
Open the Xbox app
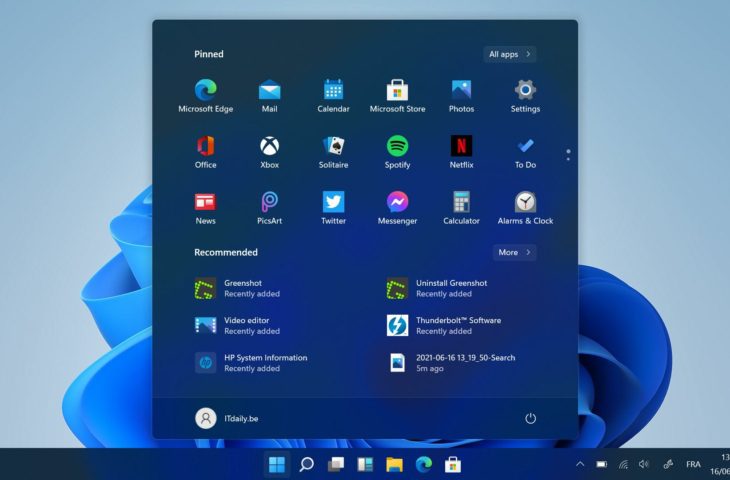coord(270,152)
